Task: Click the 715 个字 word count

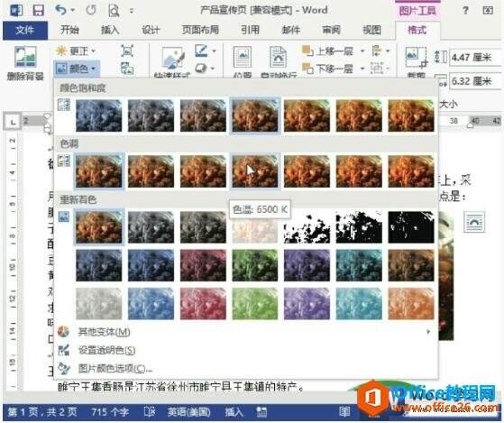Action: pos(110,412)
